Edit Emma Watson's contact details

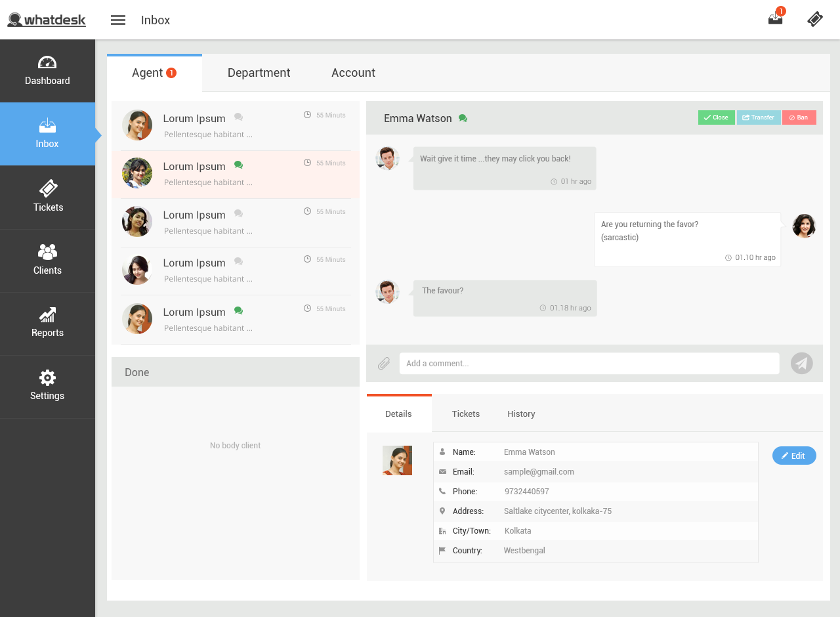(794, 456)
